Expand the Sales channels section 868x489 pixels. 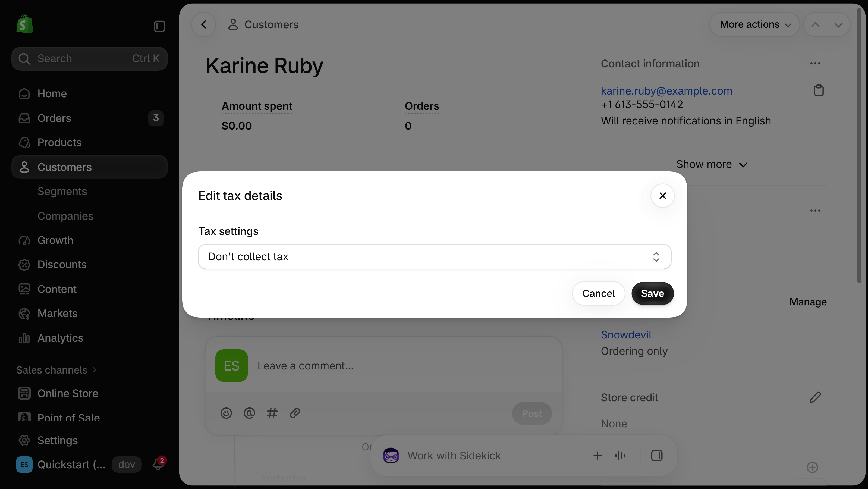(56, 370)
